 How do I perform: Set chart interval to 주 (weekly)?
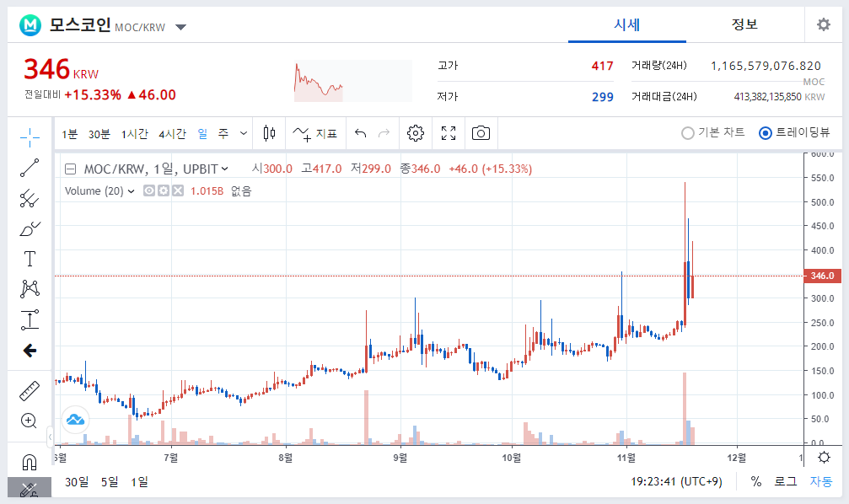coord(223,133)
